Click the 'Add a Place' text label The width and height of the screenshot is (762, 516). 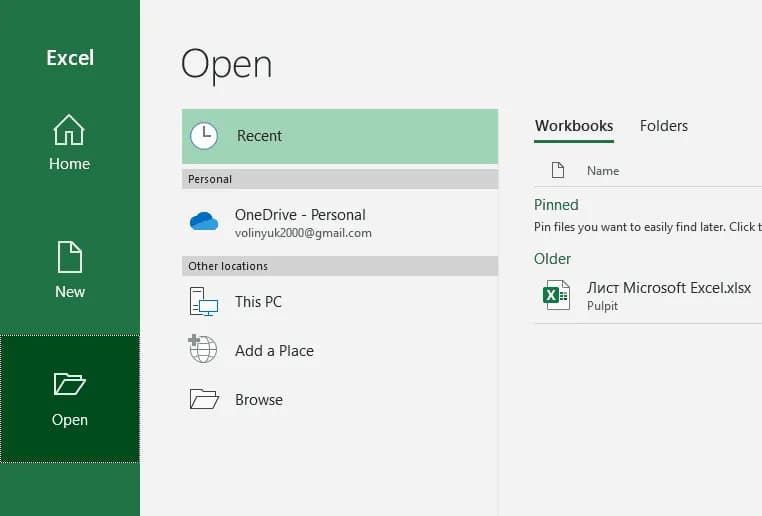click(x=274, y=351)
